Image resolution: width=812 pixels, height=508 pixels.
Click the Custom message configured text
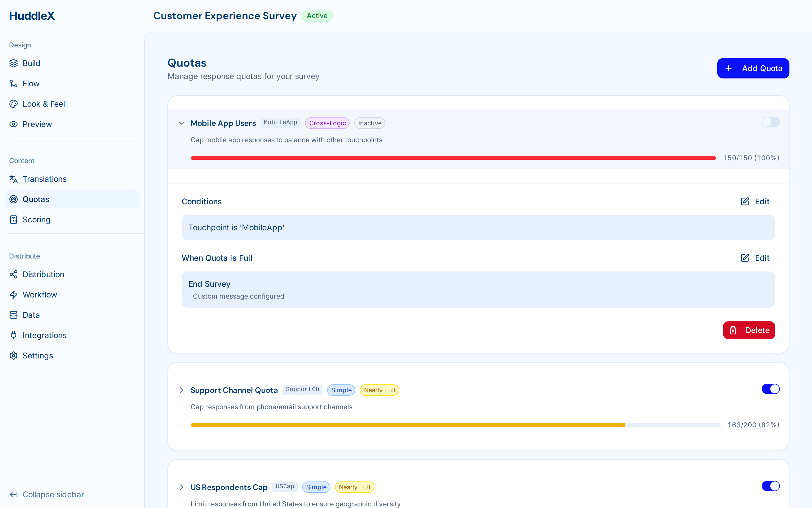[x=239, y=296]
